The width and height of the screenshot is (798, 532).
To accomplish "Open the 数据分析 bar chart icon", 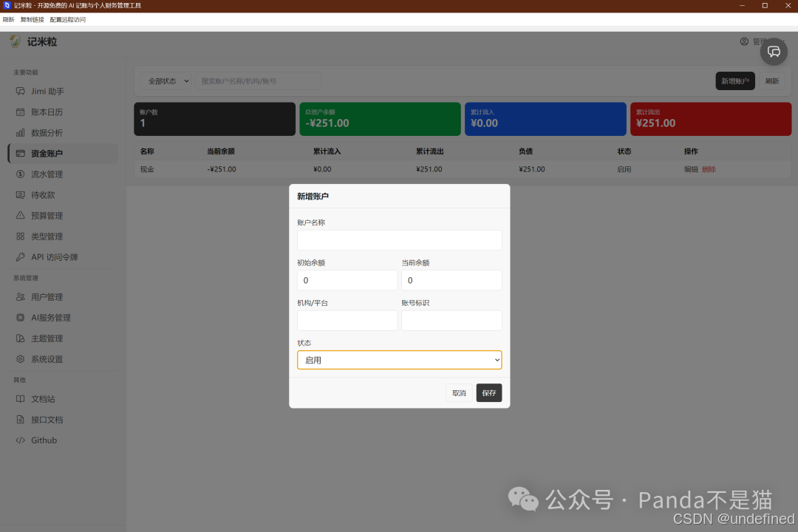I will [x=21, y=133].
